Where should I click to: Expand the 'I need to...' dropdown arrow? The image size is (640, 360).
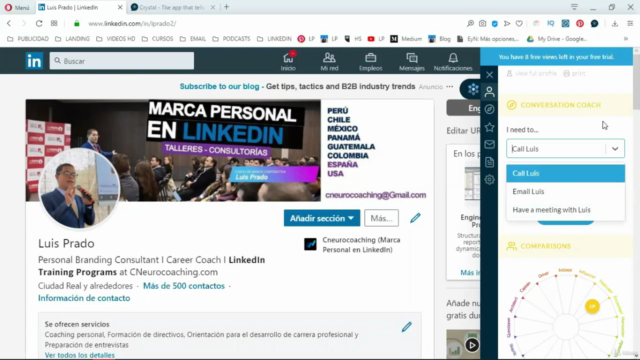[615, 149]
